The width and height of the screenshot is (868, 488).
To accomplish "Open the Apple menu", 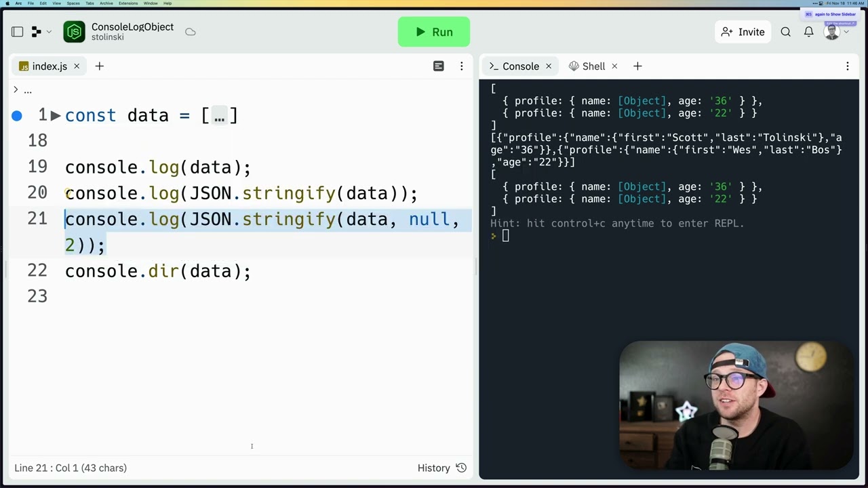I will click(x=7, y=3).
